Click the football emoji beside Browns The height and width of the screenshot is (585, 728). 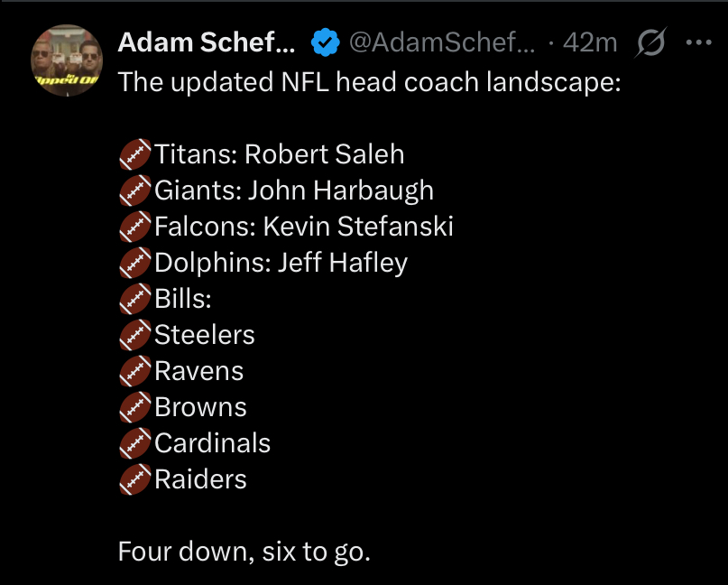[x=134, y=407]
